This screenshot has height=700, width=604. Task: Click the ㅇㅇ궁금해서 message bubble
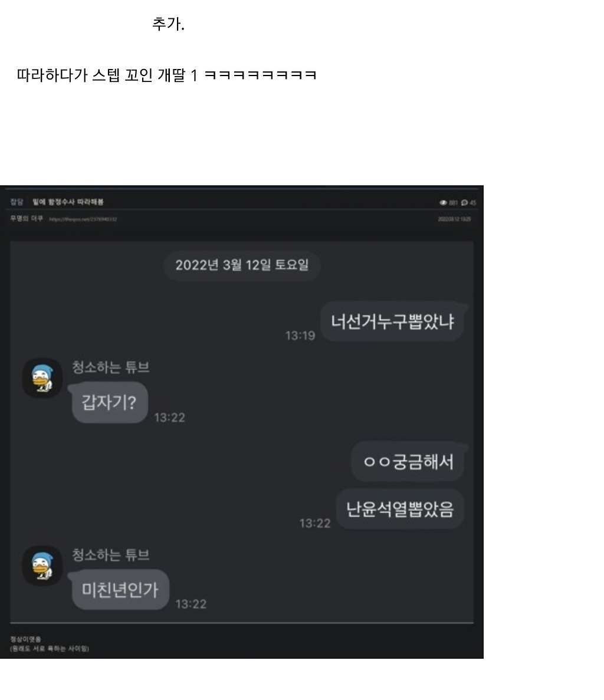(x=408, y=462)
